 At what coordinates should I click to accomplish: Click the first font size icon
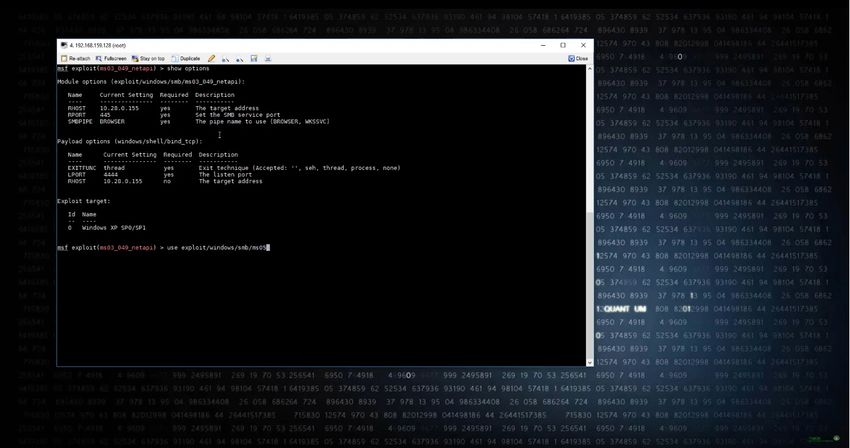[226, 59]
